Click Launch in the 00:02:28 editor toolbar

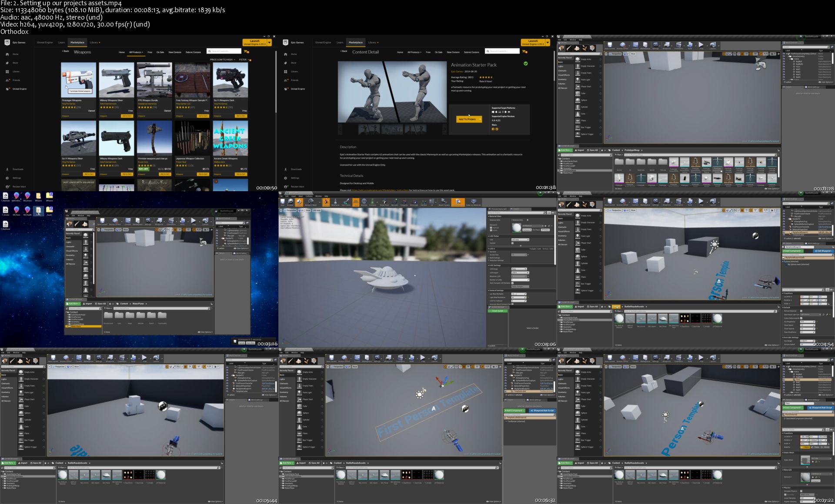coord(713,46)
